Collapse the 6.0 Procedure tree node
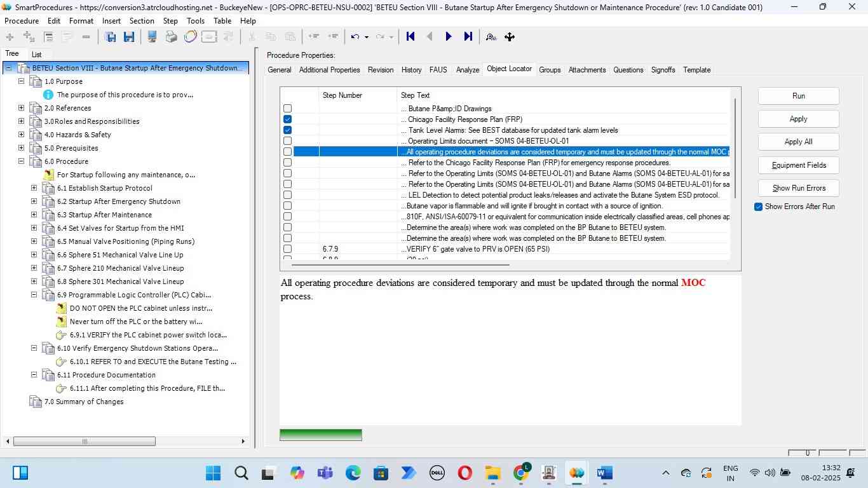868x488 pixels. (x=21, y=161)
